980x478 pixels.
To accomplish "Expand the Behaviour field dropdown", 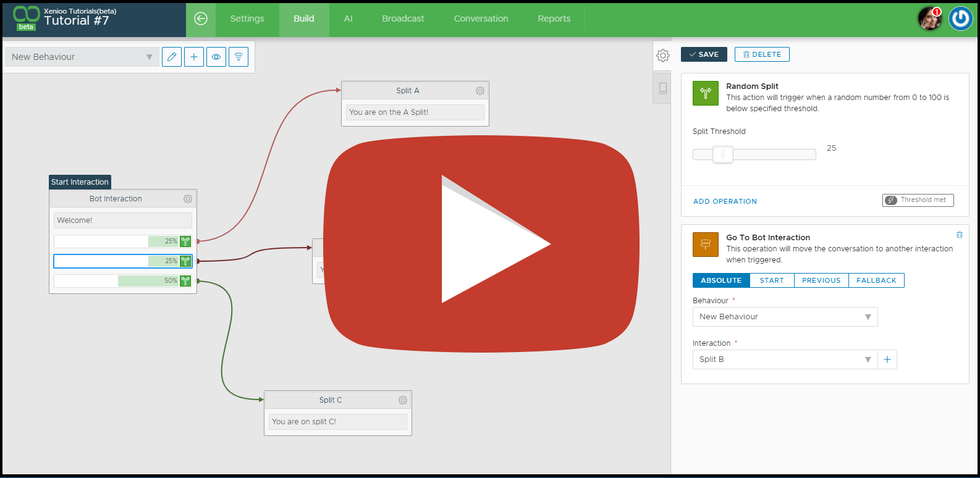I will click(785, 317).
